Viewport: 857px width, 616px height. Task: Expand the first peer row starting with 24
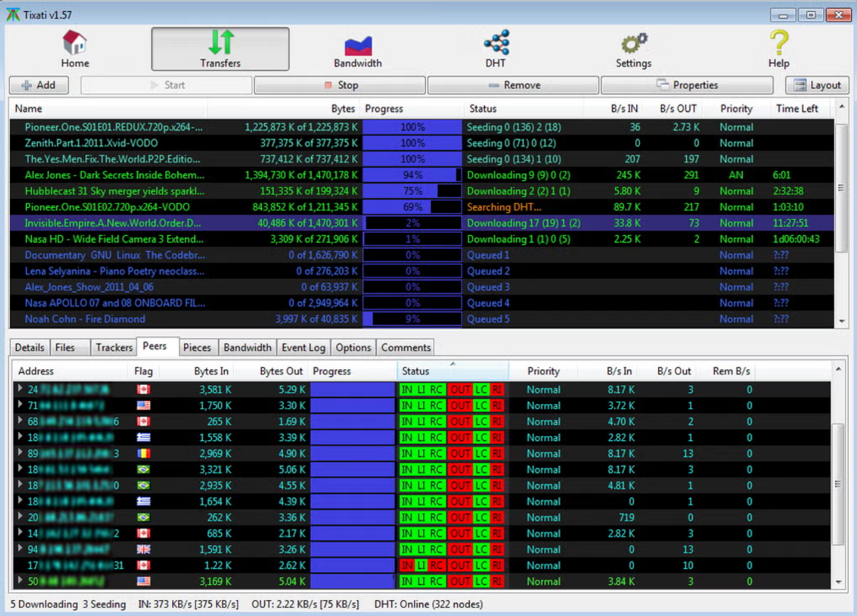(x=20, y=389)
